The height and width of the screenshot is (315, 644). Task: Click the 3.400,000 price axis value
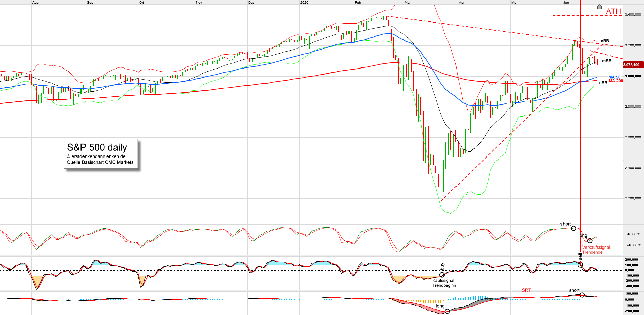click(x=633, y=15)
